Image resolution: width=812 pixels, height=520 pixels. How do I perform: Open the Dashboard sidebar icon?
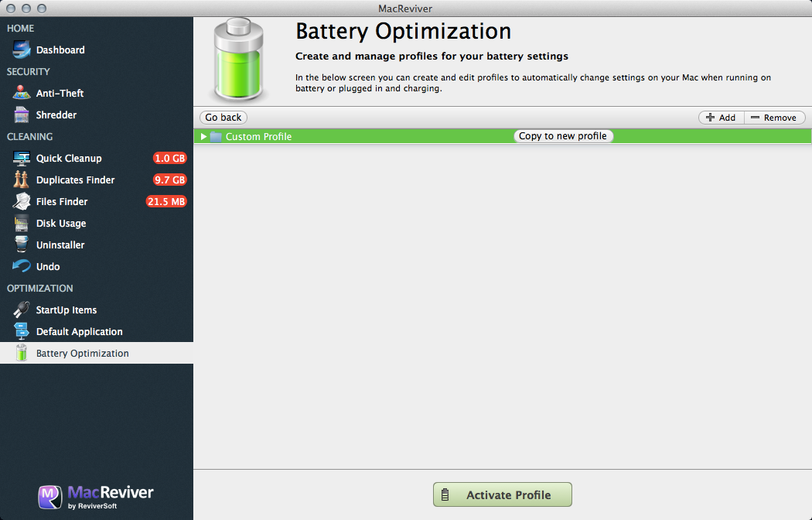[x=21, y=50]
